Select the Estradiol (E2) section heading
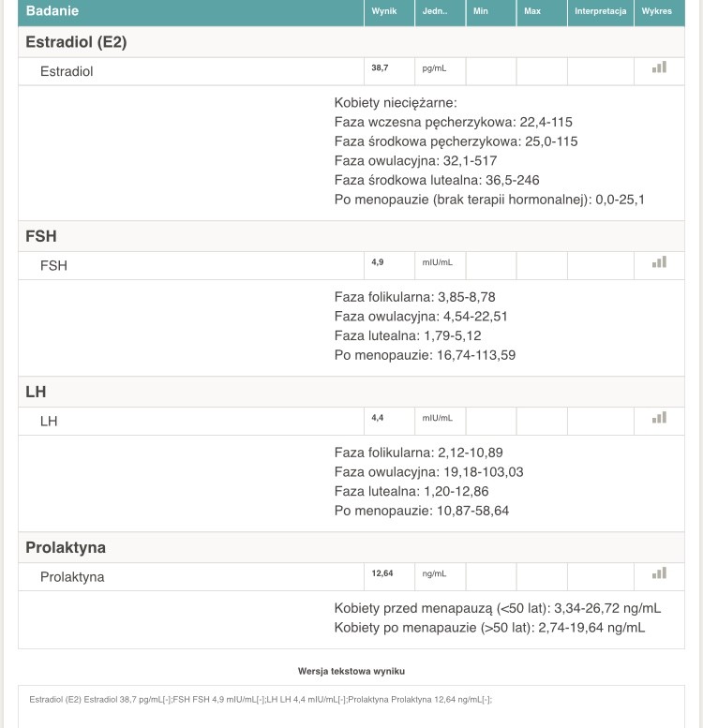This screenshot has width=703, height=728. (x=76, y=42)
